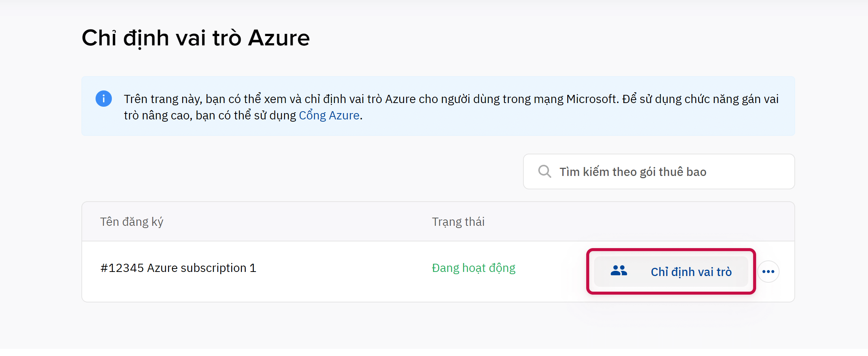
Task: Click the word "Trên" starting the banner
Action: 136,99
